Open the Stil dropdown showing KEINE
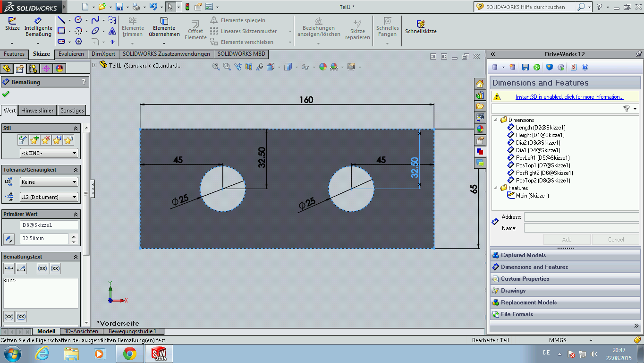644x363 pixels. point(49,153)
